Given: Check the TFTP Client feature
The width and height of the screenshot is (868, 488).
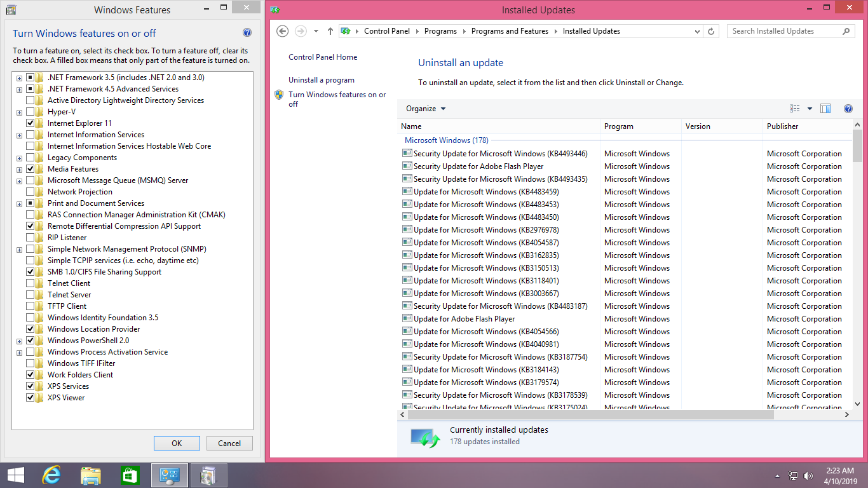Looking at the screenshot, I should [x=31, y=306].
